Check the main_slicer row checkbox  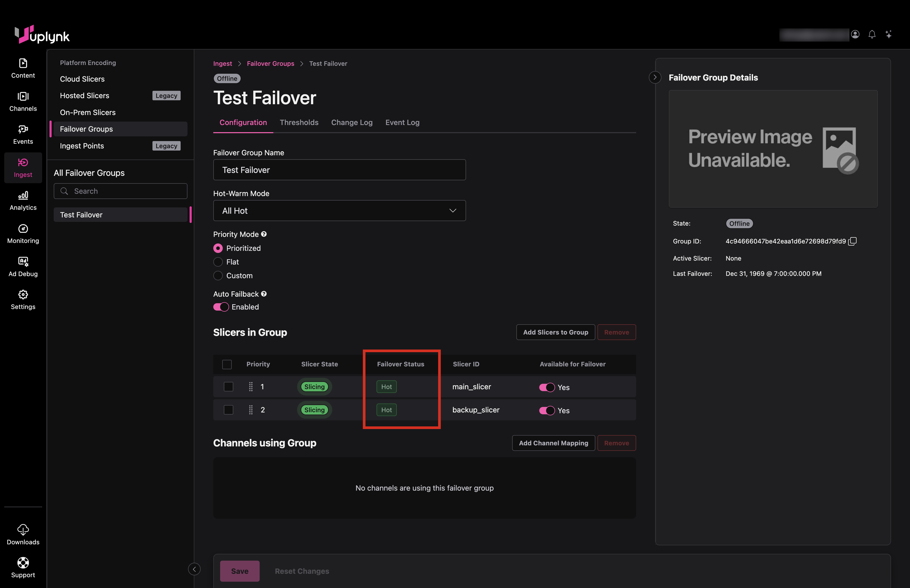pos(228,387)
